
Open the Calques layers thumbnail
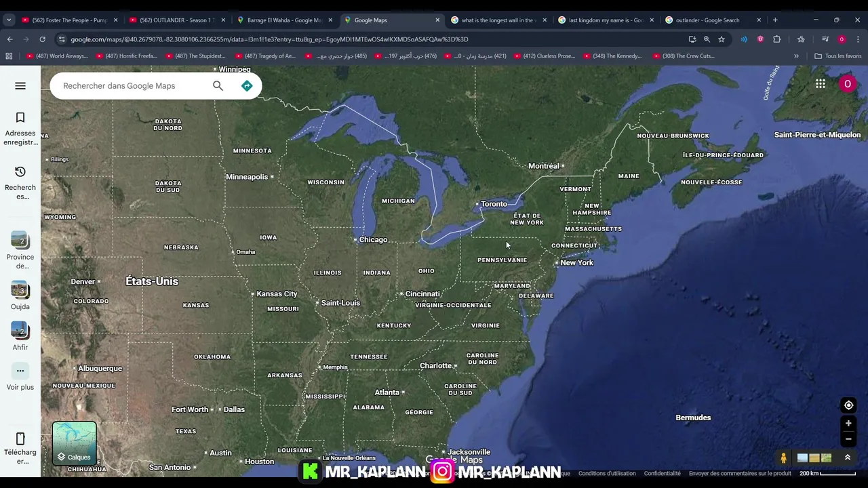tap(75, 443)
